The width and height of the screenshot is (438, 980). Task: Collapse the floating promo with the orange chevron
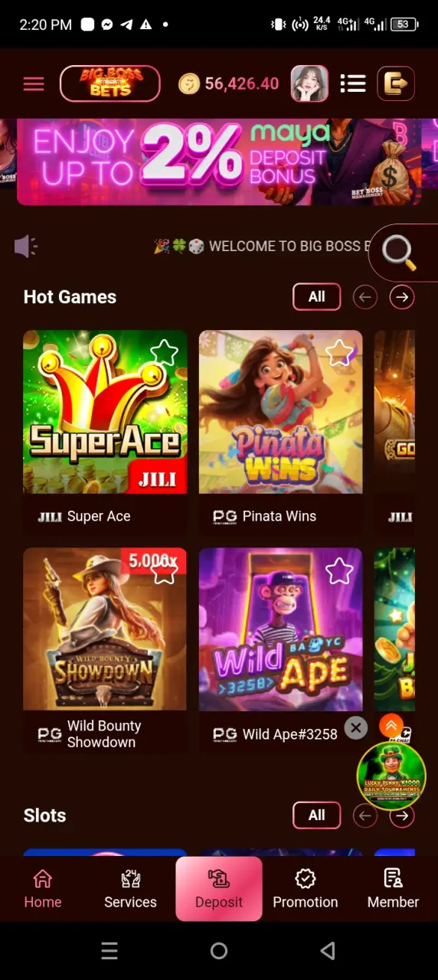click(x=391, y=726)
